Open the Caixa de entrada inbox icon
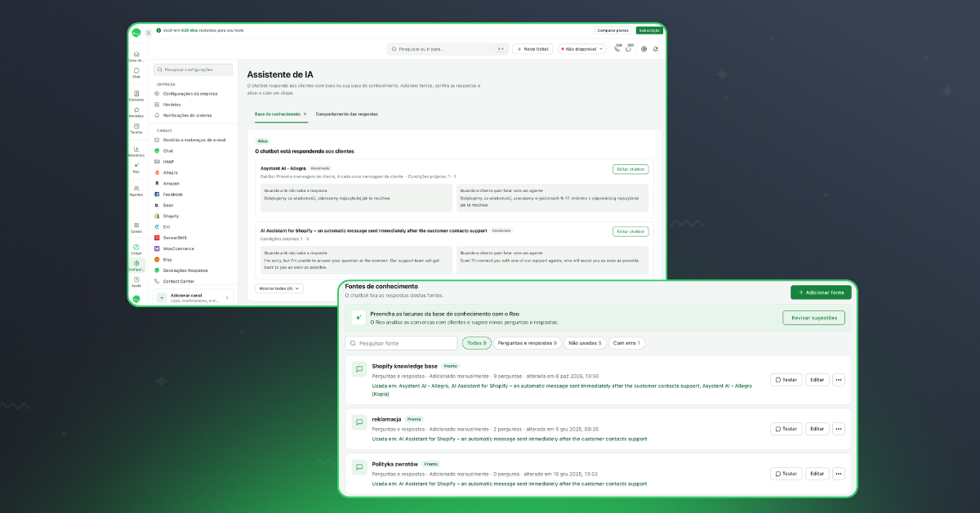The width and height of the screenshot is (980, 513). (x=136, y=55)
